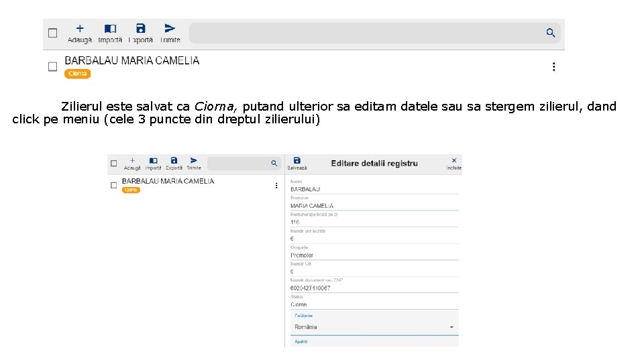Click Salvează icon in edit panel
The width and height of the screenshot is (644, 362).
click(297, 160)
